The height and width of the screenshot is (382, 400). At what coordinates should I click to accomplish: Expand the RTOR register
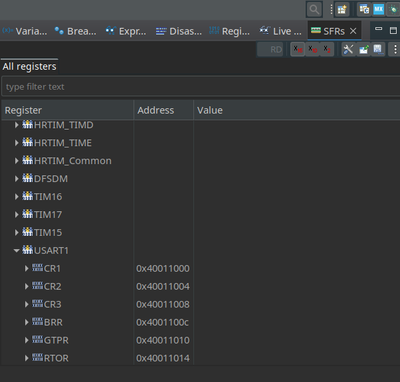click(26, 358)
